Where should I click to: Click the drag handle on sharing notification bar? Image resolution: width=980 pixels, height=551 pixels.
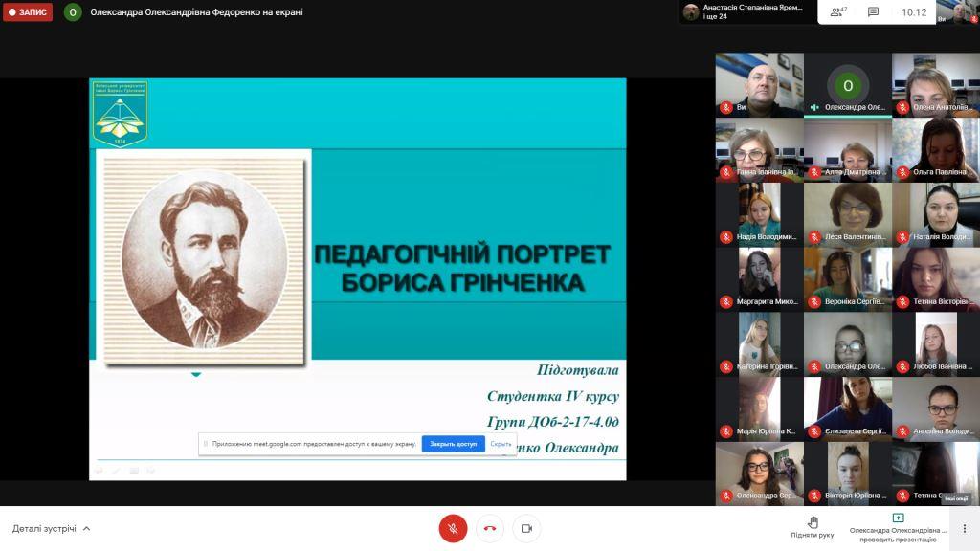(205, 444)
